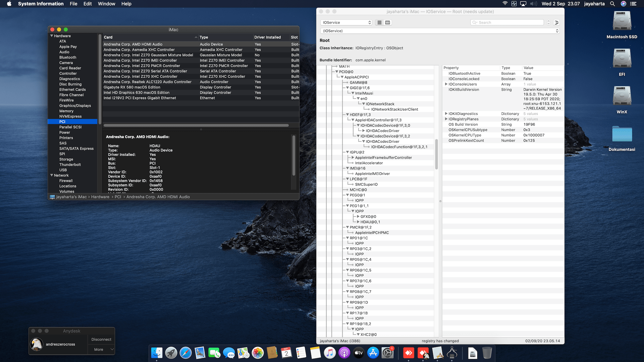Open the System Information File menu
The width and height of the screenshot is (644, 362).
73,4
